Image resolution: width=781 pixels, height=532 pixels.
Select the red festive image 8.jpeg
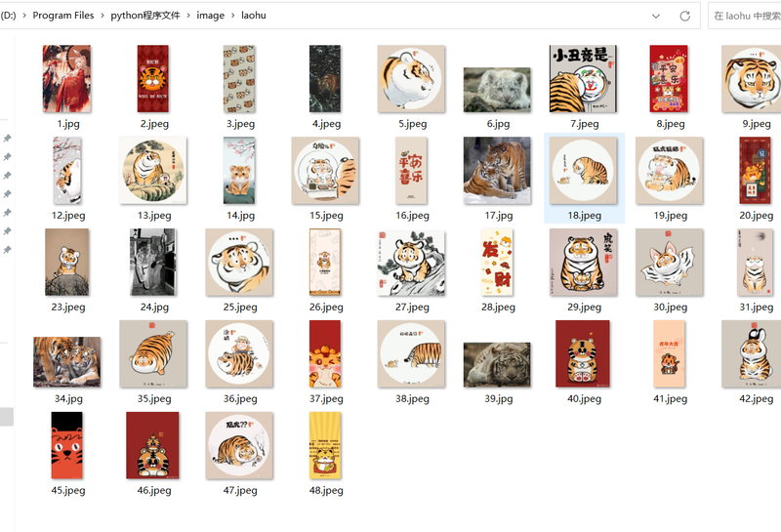point(669,79)
